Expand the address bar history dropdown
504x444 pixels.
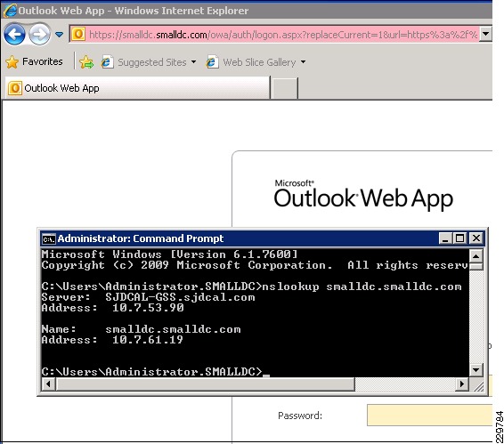[x=485, y=34]
